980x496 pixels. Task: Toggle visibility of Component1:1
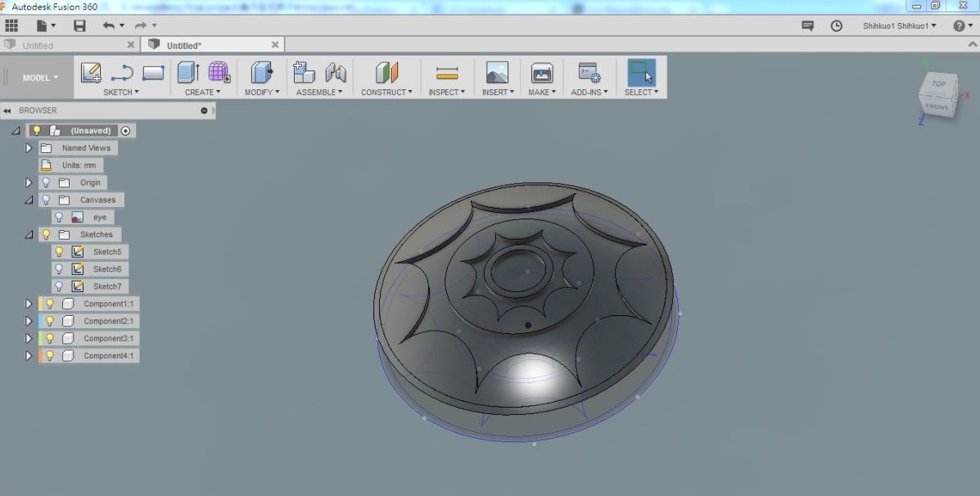pyautogui.click(x=50, y=304)
